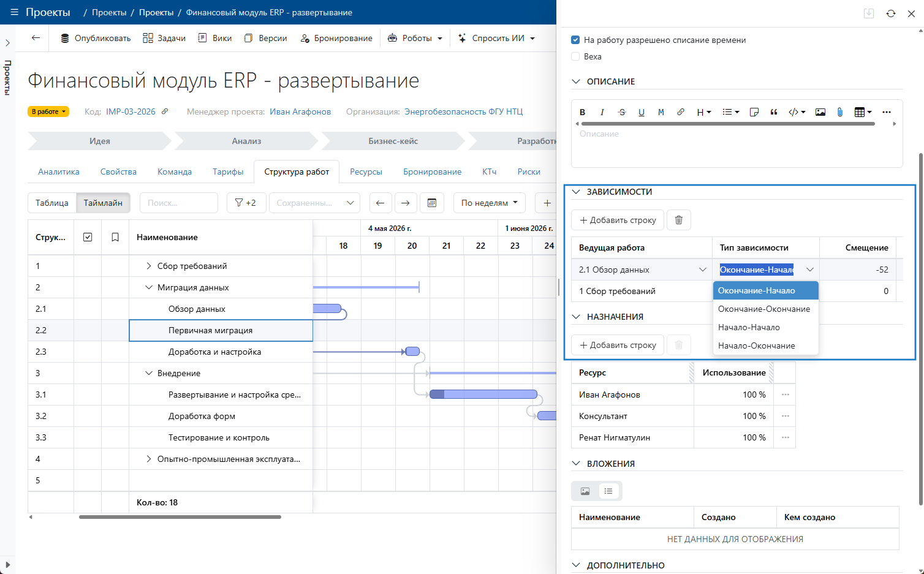
Task: Open the В работе status dropdown
Action: pyautogui.click(x=48, y=111)
